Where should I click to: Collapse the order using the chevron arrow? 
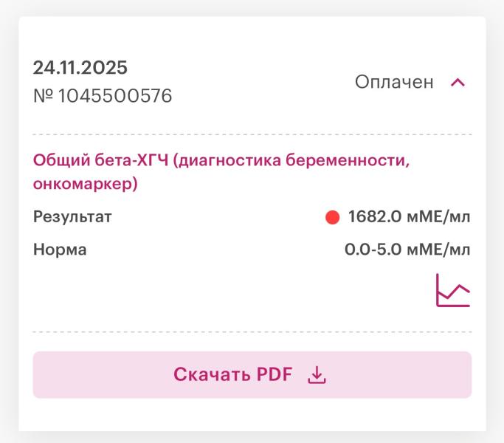click(458, 82)
